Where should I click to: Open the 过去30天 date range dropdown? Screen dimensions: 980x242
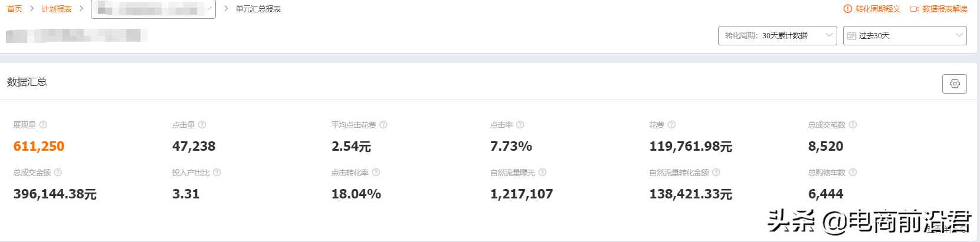[x=904, y=35]
